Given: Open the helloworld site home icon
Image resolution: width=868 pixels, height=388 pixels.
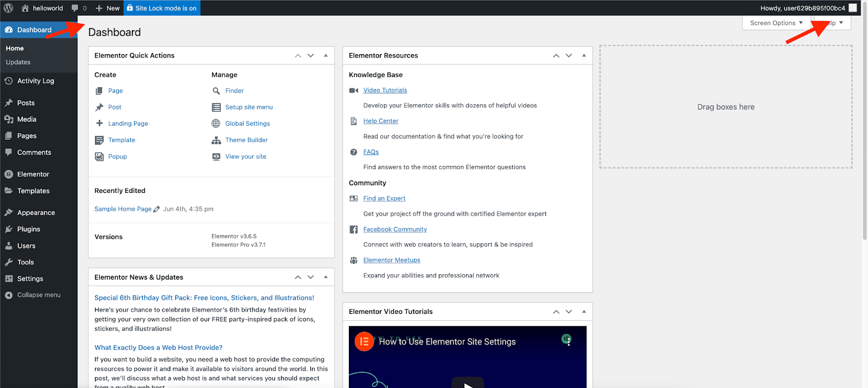Looking at the screenshot, I should [25, 8].
